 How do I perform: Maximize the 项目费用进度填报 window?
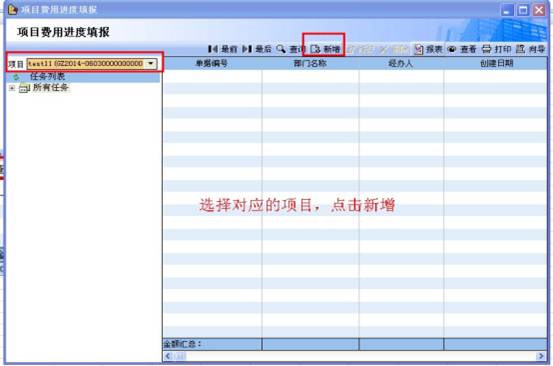[523, 10]
